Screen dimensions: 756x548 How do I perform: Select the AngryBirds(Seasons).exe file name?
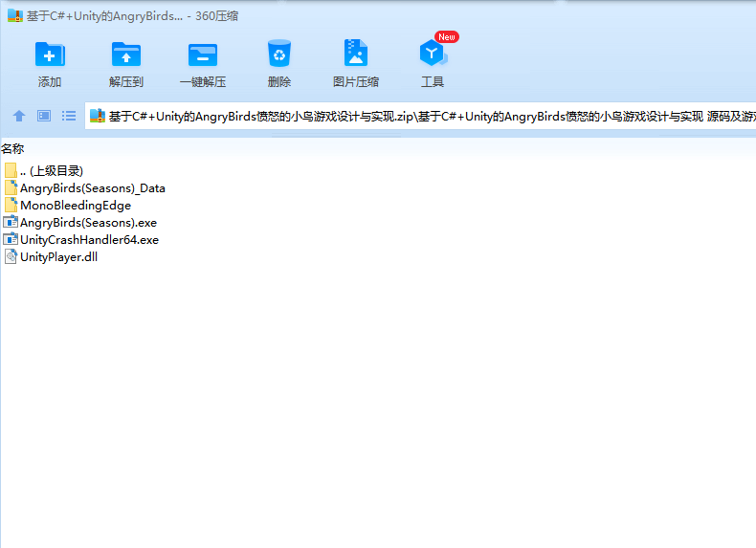[88, 223]
